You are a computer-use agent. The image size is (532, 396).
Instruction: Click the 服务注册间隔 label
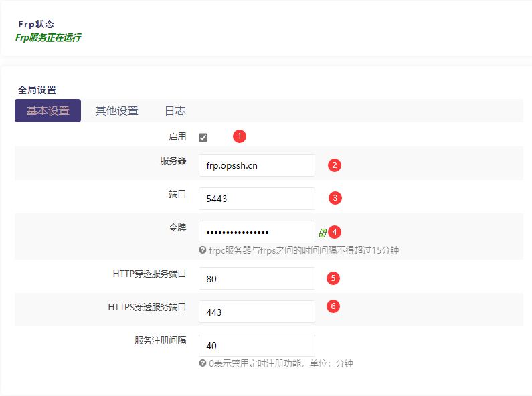click(161, 340)
